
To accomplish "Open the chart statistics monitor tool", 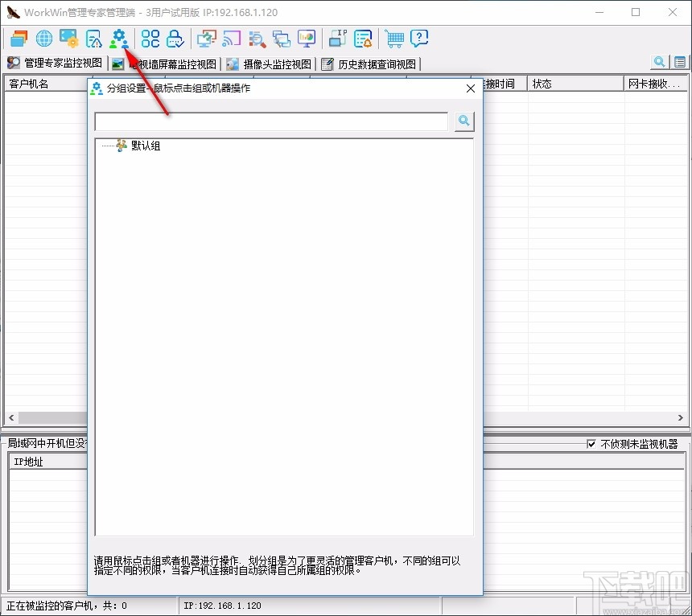I will click(x=307, y=38).
